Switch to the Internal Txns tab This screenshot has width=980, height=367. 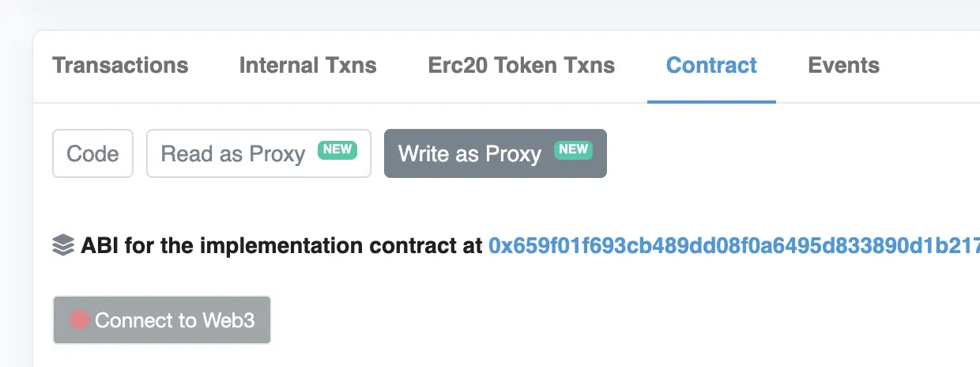coord(307,65)
